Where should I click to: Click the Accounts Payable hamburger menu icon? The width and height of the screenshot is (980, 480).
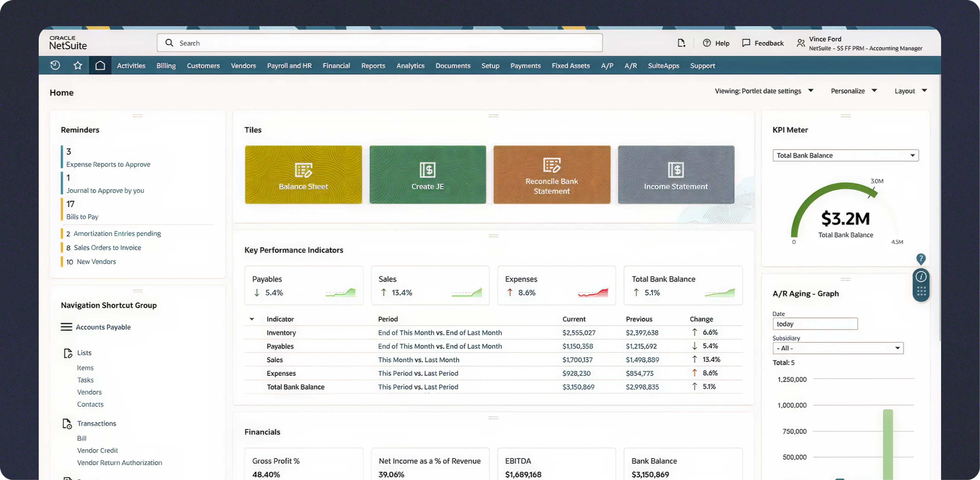[x=66, y=327]
